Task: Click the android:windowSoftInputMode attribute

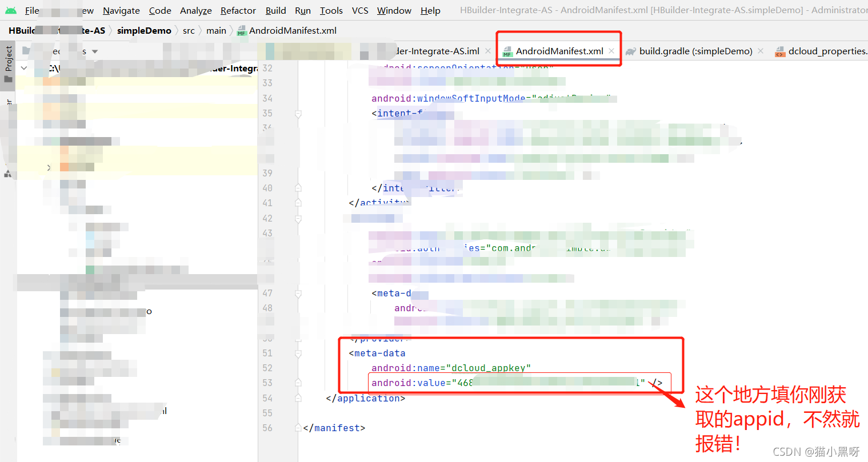Action: tap(449, 98)
